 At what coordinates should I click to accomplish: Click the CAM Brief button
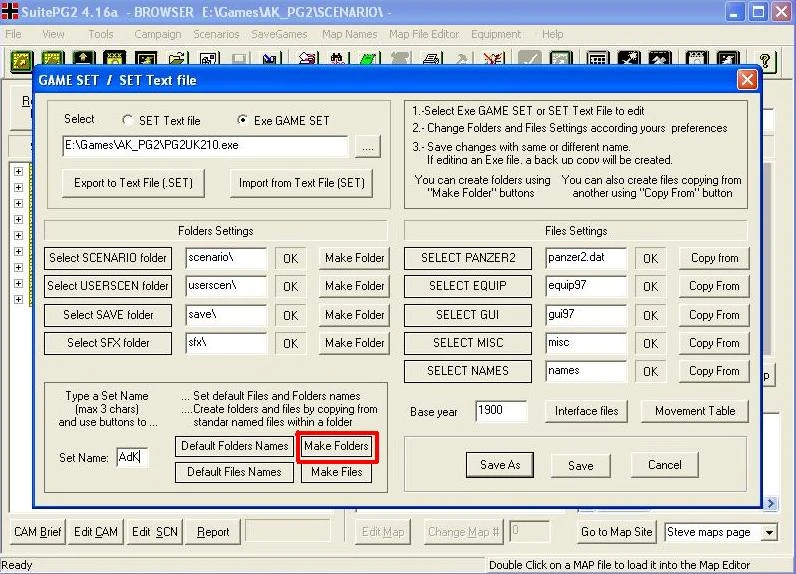pos(38,532)
